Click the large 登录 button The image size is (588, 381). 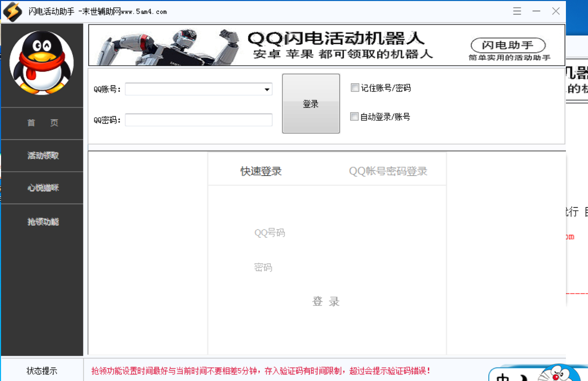click(311, 103)
